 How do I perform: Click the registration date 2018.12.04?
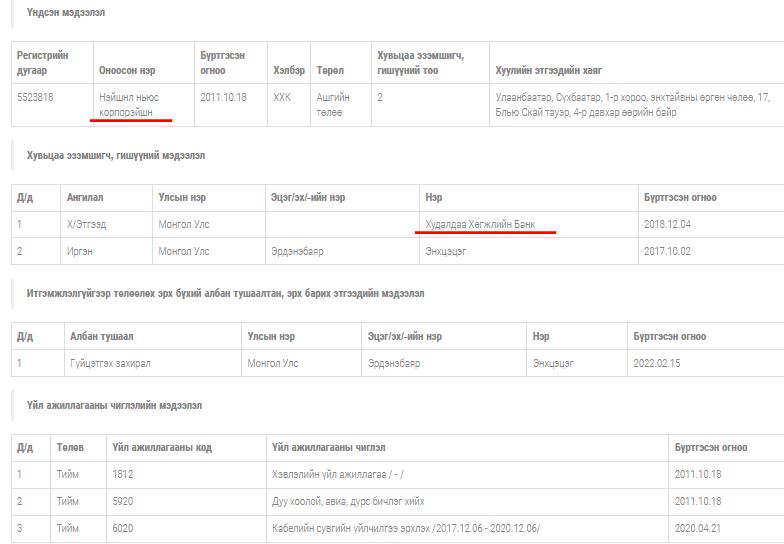(x=667, y=225)
